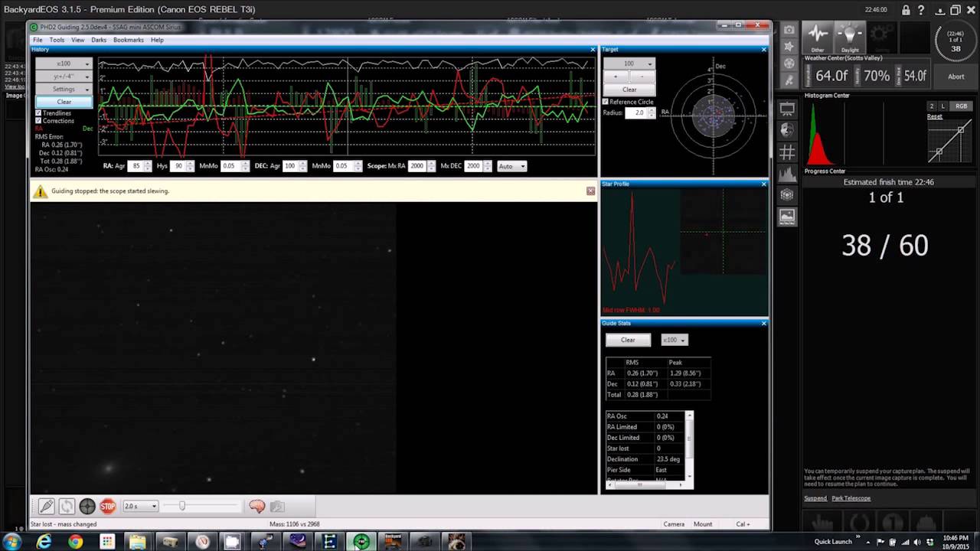980x551 pixels.
Task: Click the camera properties icon beside the brain
Action: coord(277,507)
